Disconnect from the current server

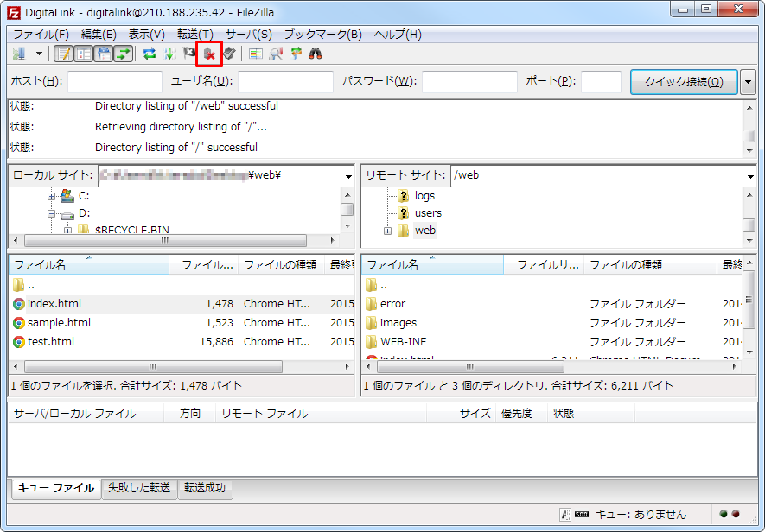(209, 54)
